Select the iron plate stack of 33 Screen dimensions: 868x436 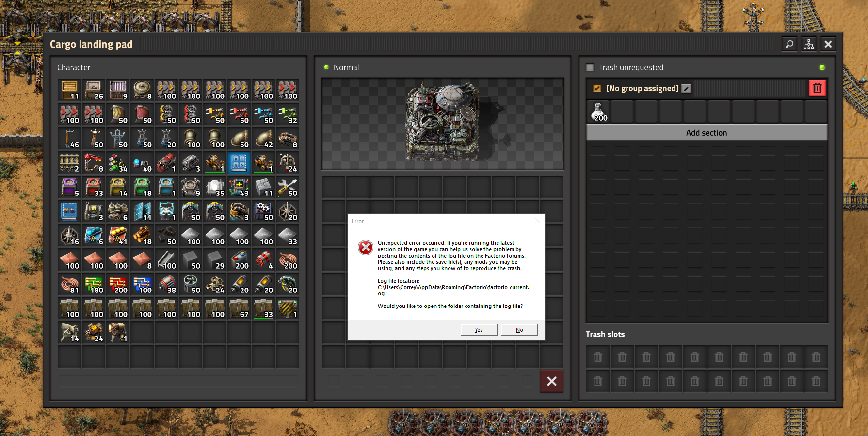pyautogui.click(x=288, y=236)
